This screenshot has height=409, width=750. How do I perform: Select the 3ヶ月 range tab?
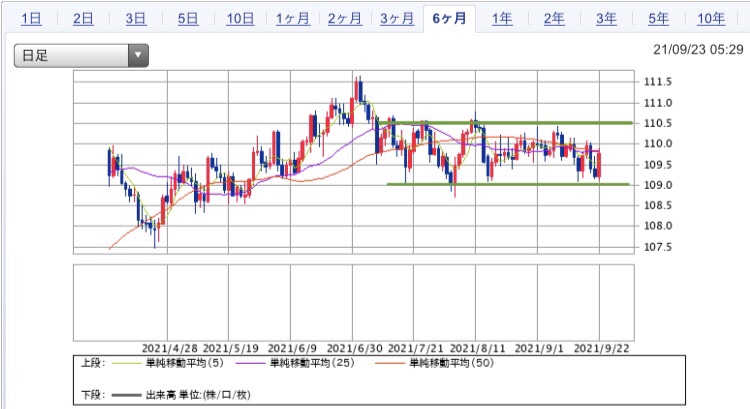(x=396, y=19)
